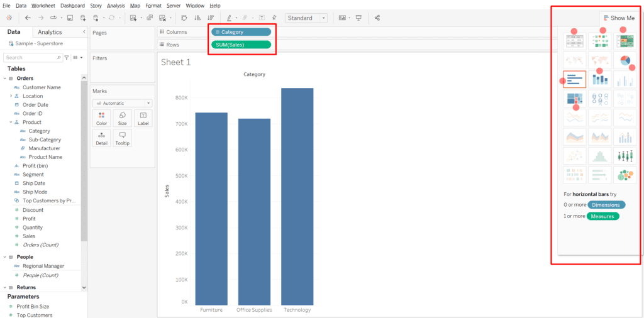Click the Presentation Mode toolbar icon
The image size is (644, 318).
click(358, 18)
